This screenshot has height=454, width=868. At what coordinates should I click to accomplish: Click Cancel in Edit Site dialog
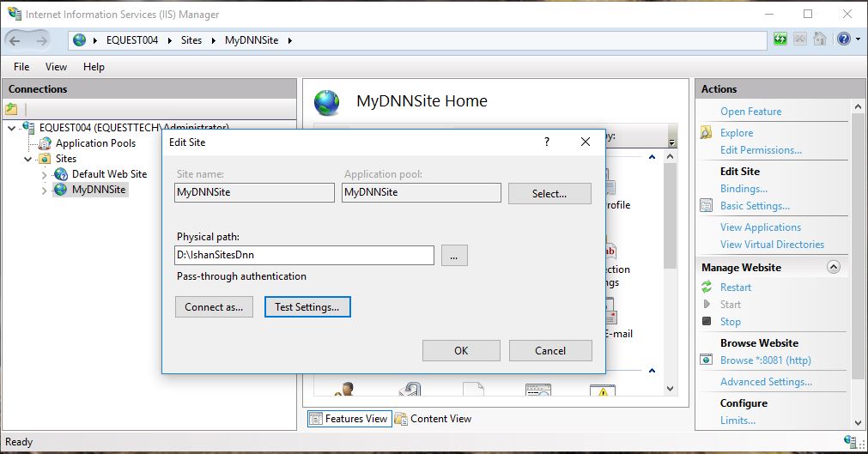point(550,350)
